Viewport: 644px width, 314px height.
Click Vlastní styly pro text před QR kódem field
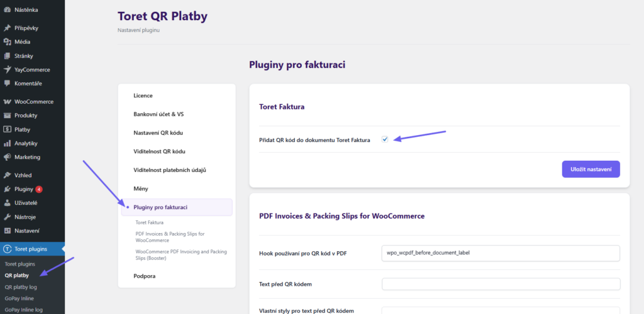pos(501,310)
